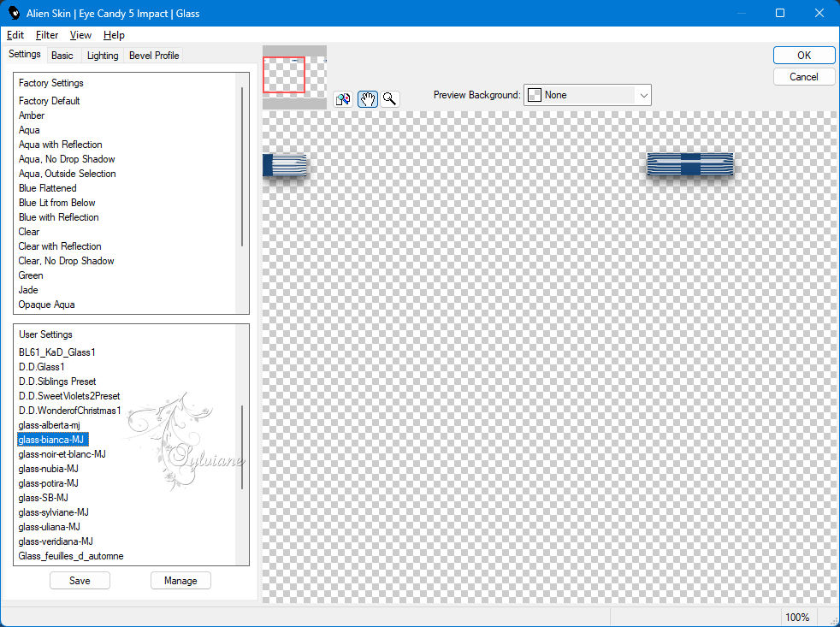The height and width of the screenshot is (627, 840).
Task: Click the Manage button
Action: (x=180, y=580)
